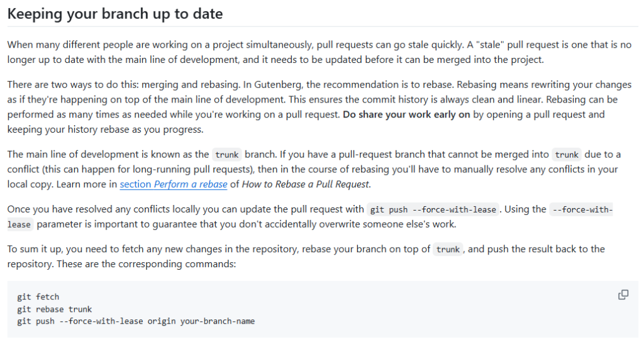Viewport: 644px width, 342px height.
Task: Click the "git rebase trunk" command line
Action: (54, 309)
